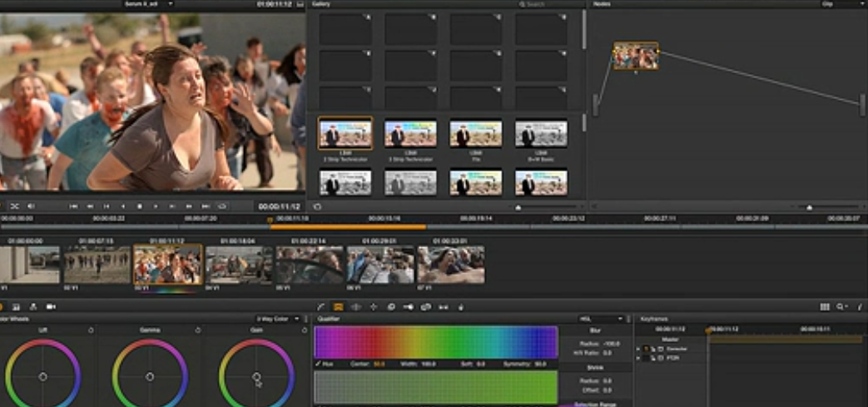The image size is (868, 407).
Task: Open the search/zoom dropdown near Keyframes
Action: 842,307
